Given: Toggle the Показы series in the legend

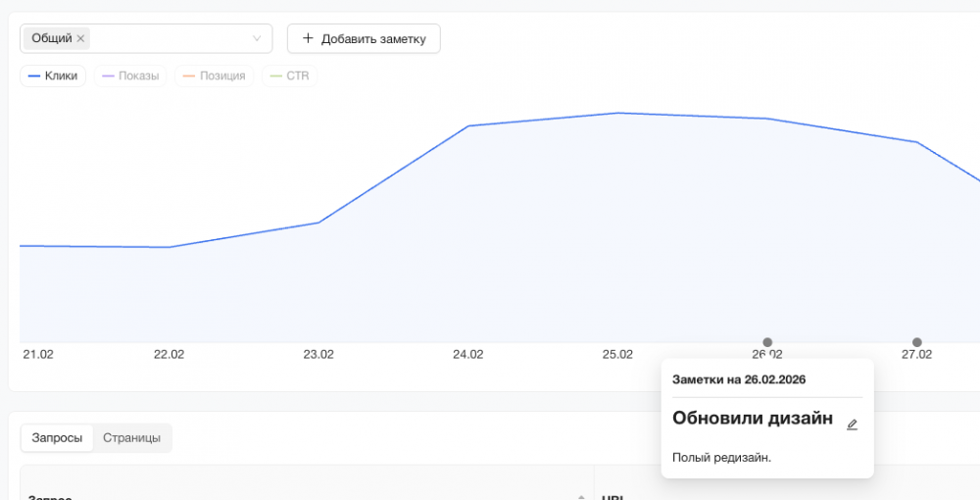Looking at the screenshot, I should (130, 75).
